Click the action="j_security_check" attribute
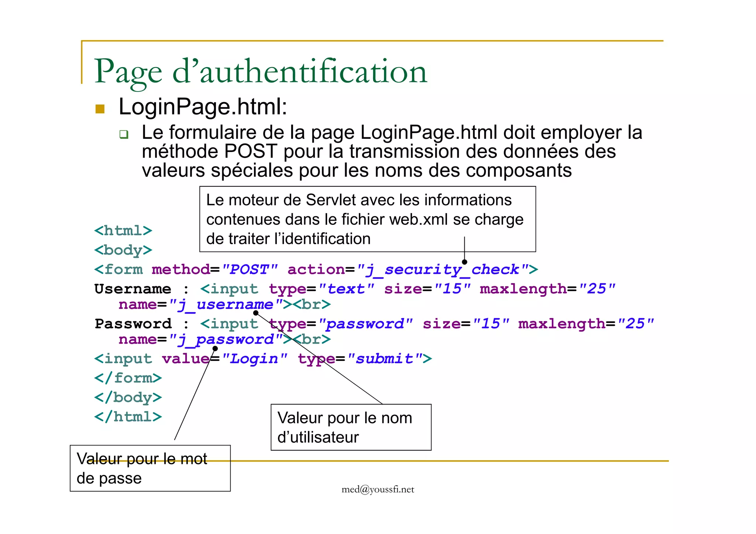756x534 pixels. (409, 270)
